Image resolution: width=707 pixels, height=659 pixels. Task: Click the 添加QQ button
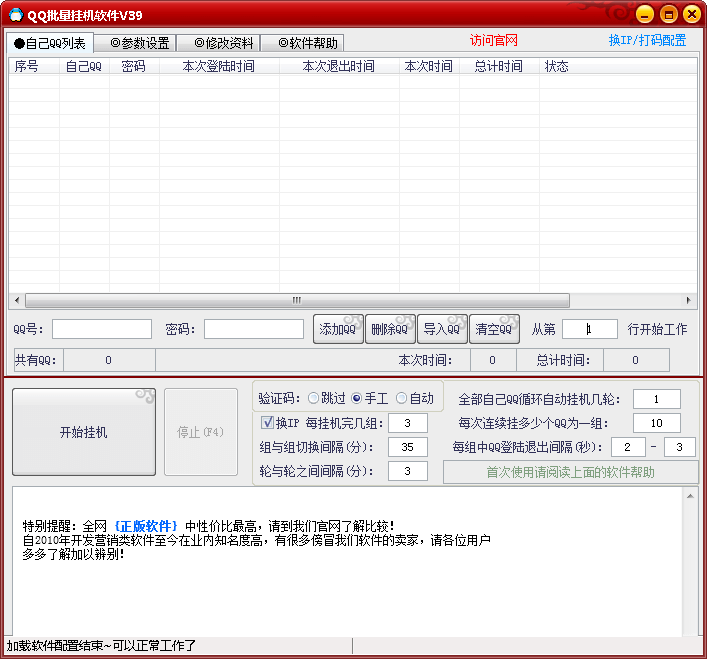pyautogui.click(x=338, y=329)
